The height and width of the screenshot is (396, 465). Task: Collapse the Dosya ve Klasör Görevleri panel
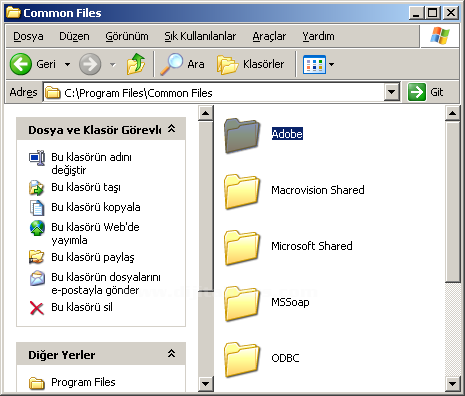tap(171, 129)
